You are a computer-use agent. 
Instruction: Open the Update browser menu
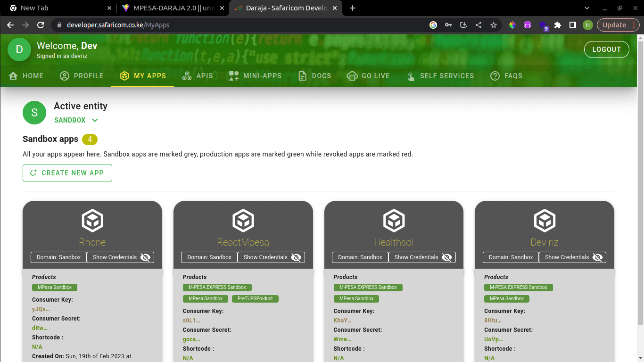coord(619,25)
